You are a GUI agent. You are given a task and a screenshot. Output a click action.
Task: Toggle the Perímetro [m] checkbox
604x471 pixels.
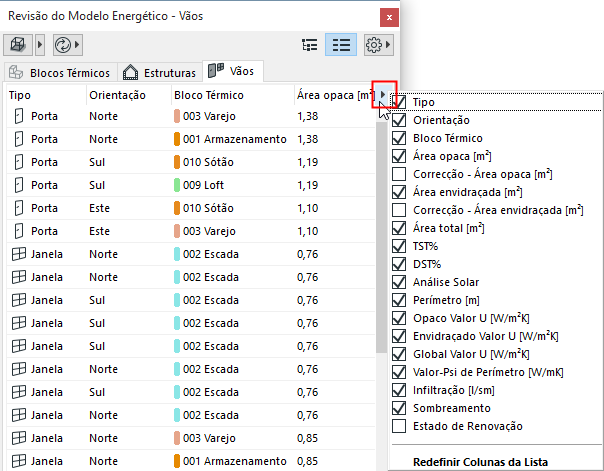point(399,300)
